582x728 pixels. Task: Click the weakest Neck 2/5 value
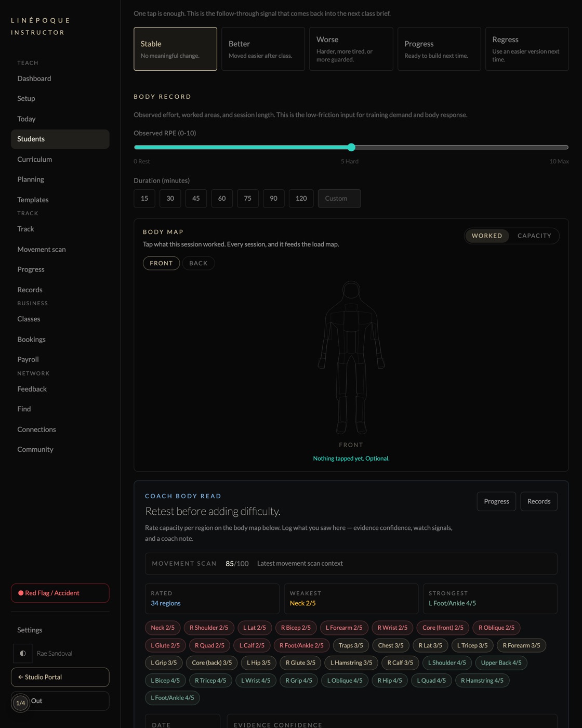tap(303, 603)
